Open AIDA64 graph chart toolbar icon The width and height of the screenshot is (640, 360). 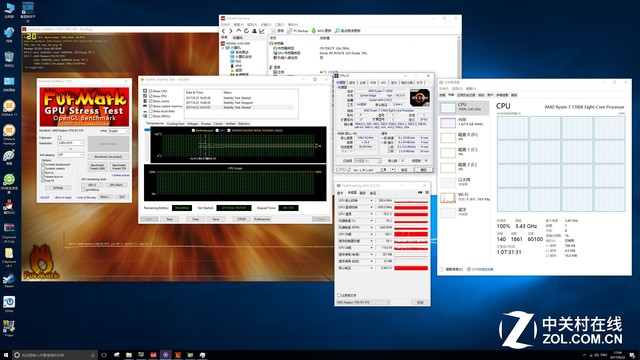click(x=262, y=31)
